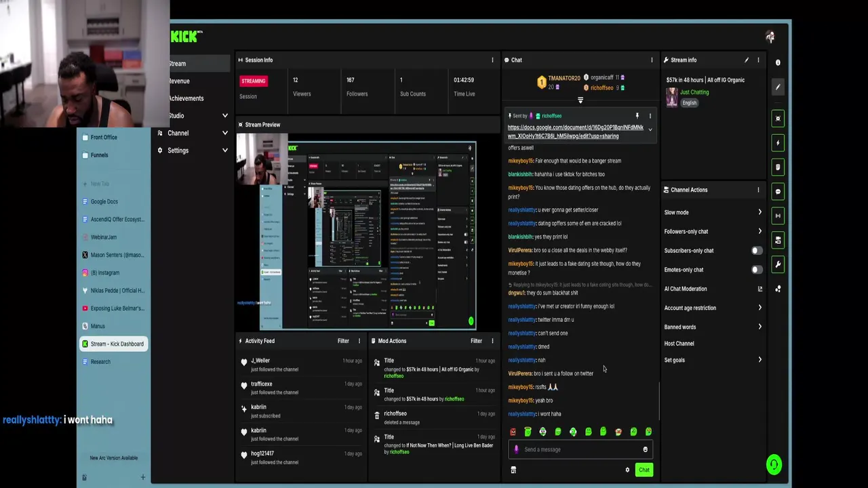Click the info icon in right toolbar
868x488 pixels.
coord(778,62)
